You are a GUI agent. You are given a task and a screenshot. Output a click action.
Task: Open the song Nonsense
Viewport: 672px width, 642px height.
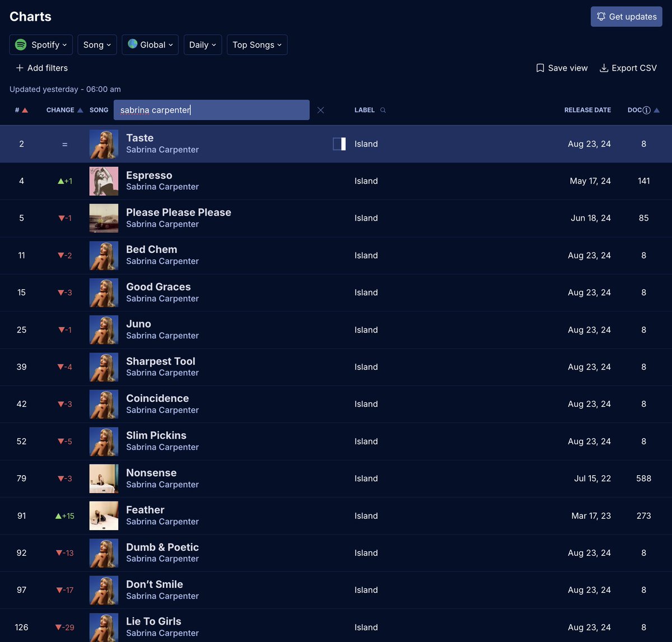click(151, 472)
